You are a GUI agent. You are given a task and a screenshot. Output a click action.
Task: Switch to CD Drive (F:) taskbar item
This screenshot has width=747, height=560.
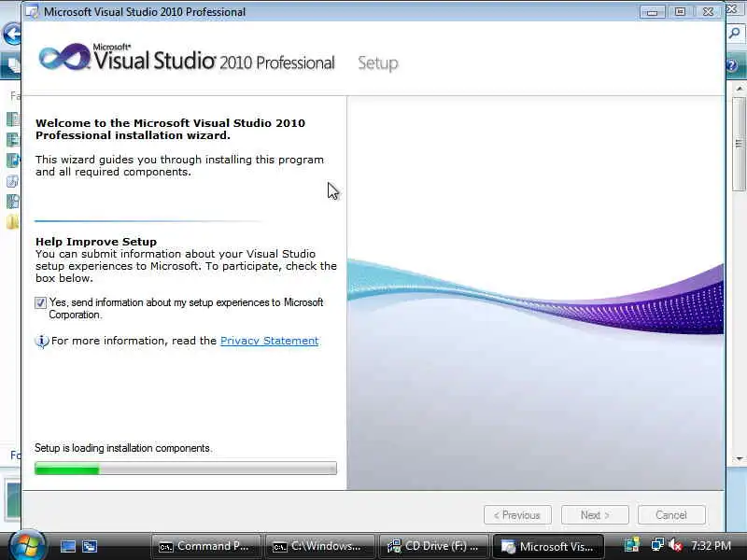pyautogui.click(x=433, y=546)
